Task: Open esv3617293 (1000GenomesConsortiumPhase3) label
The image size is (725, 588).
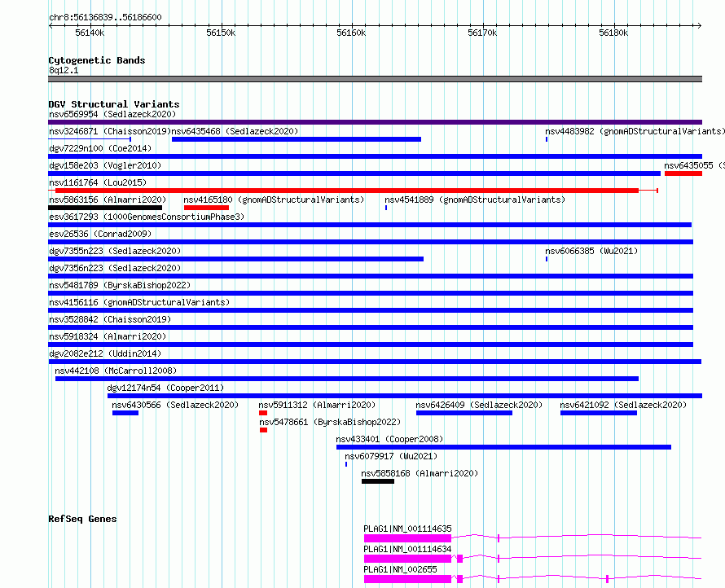Action: [x=147, y=217]
